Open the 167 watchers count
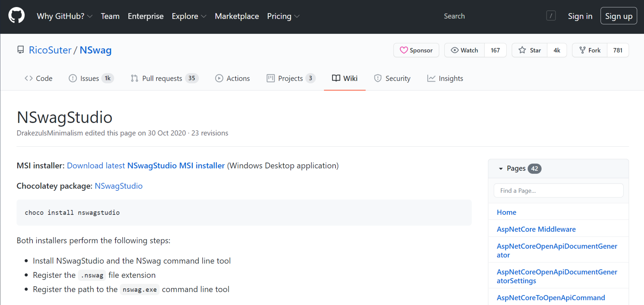644x305 pixels. (495, 50)
